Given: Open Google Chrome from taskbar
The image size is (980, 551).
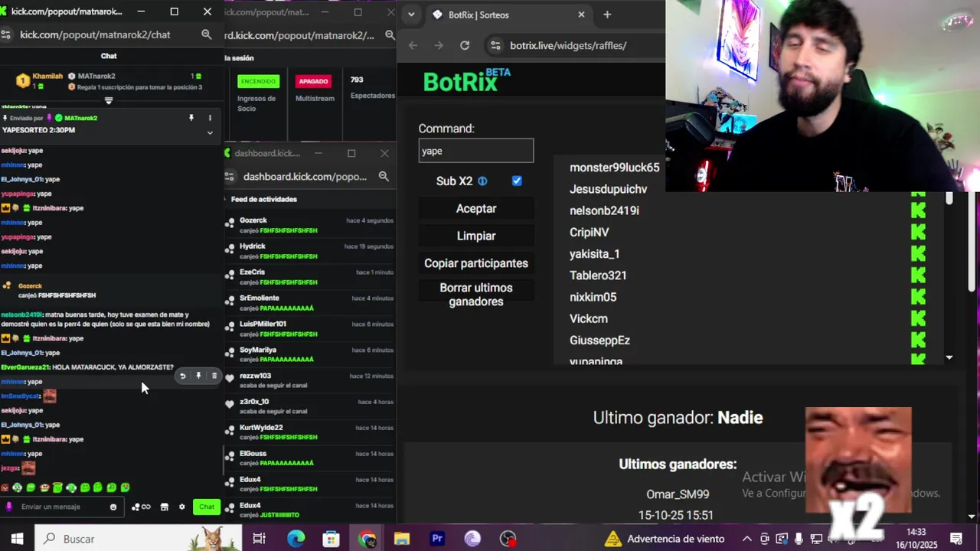Looking at the screenshot, I should coord(367,539).
